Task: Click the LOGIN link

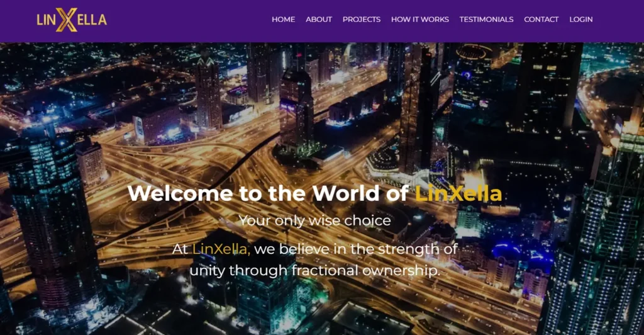Action: pyautogui.click(x=580, y=20)
